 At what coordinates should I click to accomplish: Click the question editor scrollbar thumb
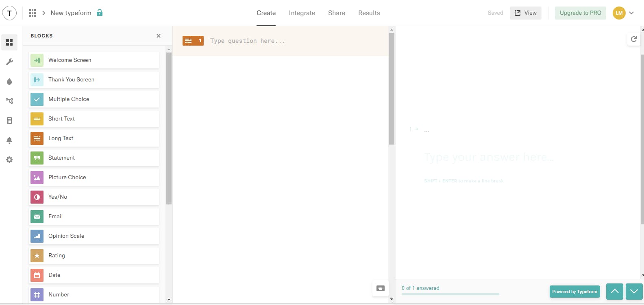tap(392, 89)
